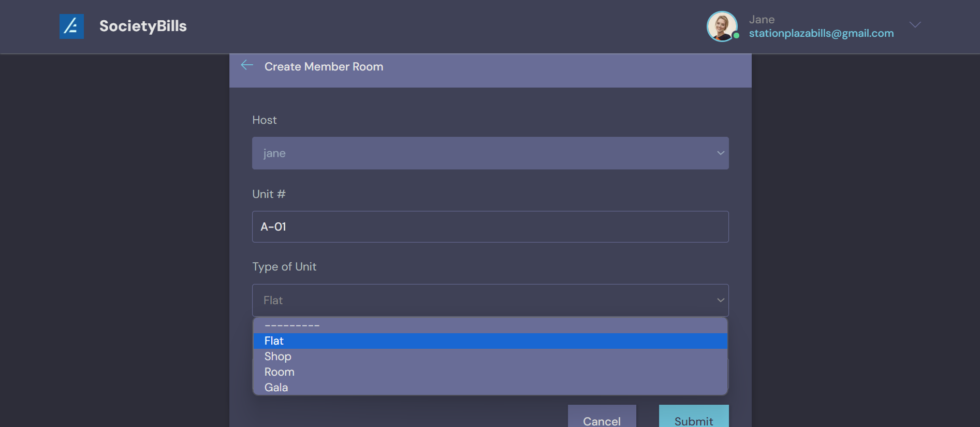Click the green online status dot
Screen dimensions: 980x427
coord(736,36)
